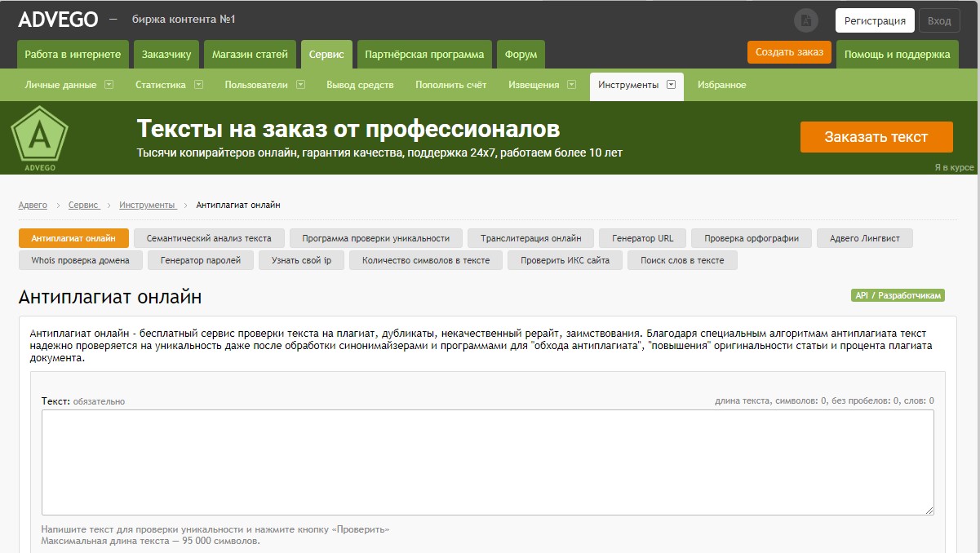The width and height of the screenshot is (980, 553).
Task: Click the Вход button
Action: pyautogui.click(x=939, y=20)
